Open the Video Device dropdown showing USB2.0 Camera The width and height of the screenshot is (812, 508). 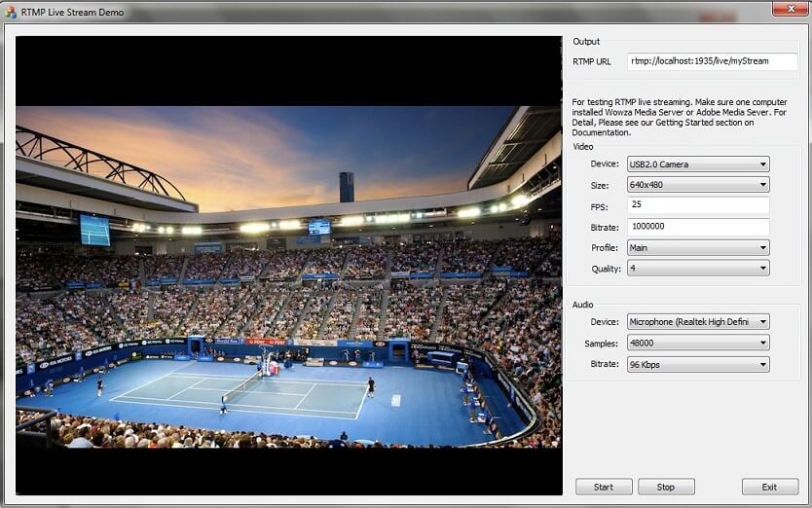[x=698, y=164]
